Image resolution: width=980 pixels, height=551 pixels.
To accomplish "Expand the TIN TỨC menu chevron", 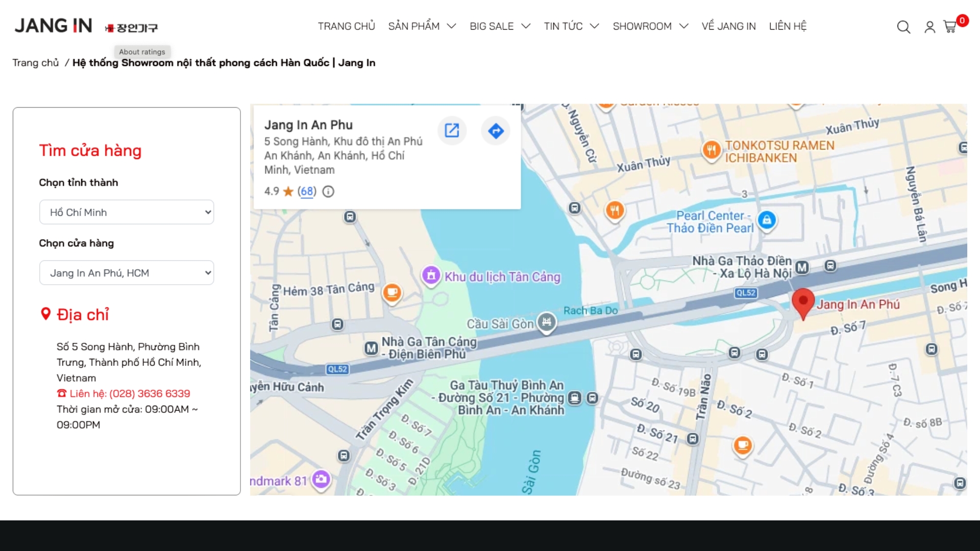I will 595,26.
